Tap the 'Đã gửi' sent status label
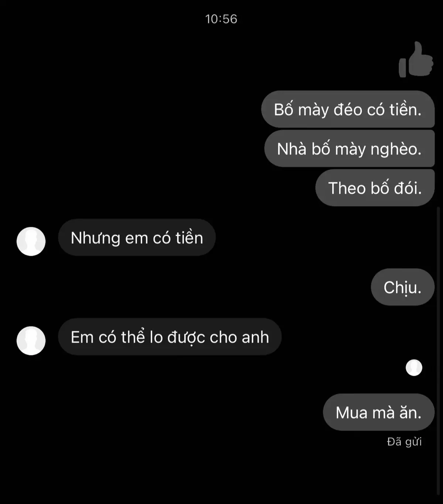443x504 pixels. [x=404, y=442]
